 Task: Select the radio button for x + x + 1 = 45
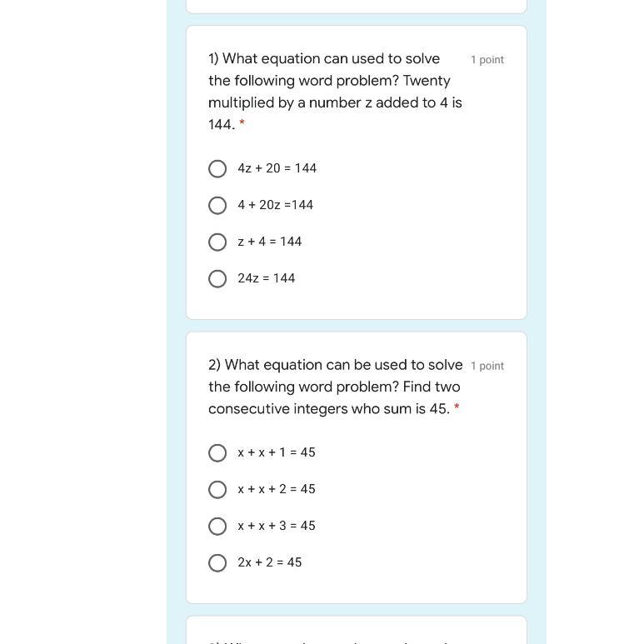click(217, 453)
